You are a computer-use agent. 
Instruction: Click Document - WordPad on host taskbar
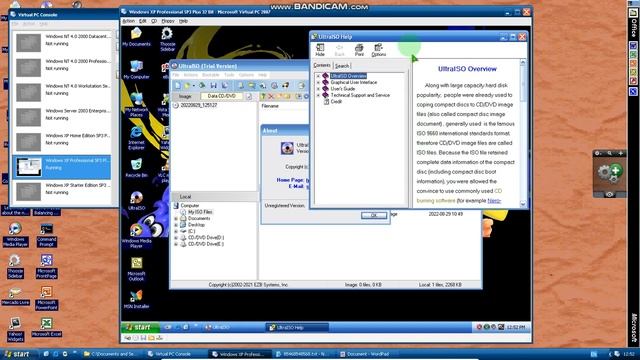[x=367, y=354]
